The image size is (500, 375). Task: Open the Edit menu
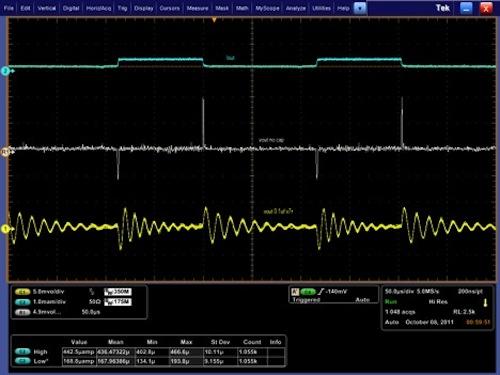tap(25, 8)
